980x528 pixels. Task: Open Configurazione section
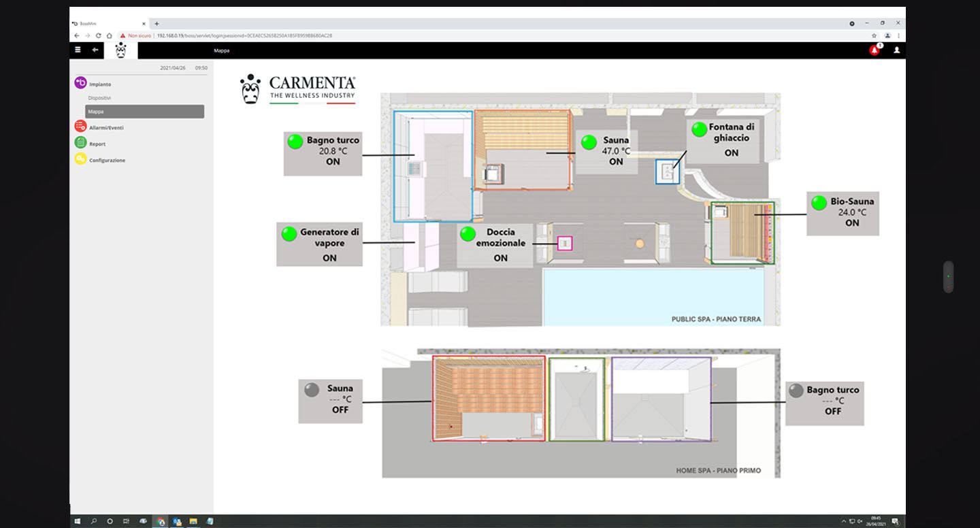108,160
